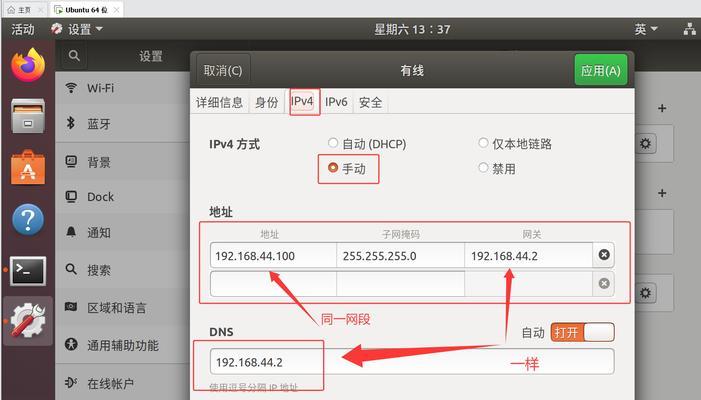Click the search icon in Settings
Image resolution: width=701 pixels, height=400 pixels.
74,56
